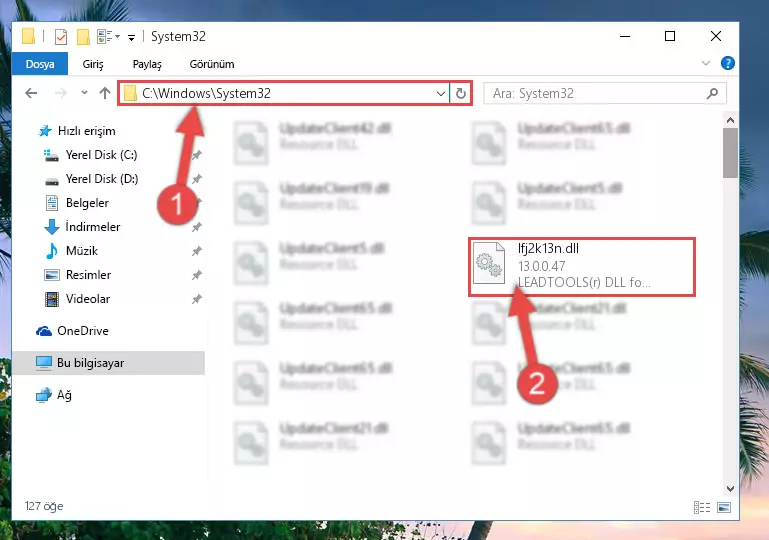Screen dimensions: 769x540
Task: Select Hızlı erişim in navigation pane
Action: 86,131
